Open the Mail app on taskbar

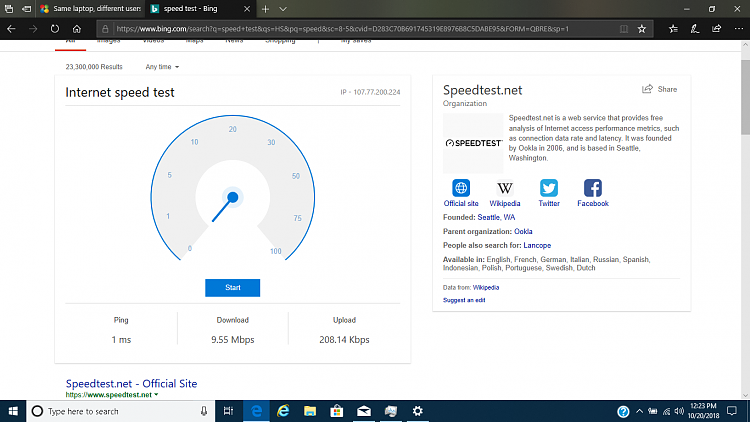364,411
